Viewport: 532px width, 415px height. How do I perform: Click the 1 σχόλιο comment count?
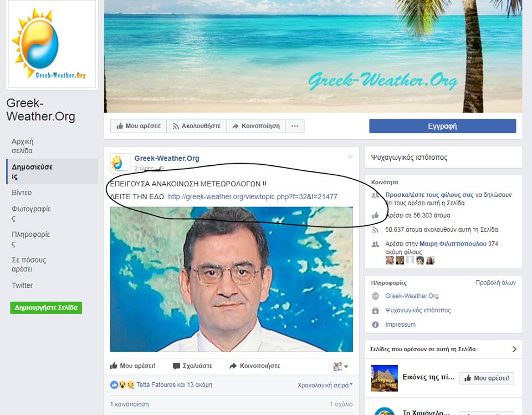pos(341,404)
